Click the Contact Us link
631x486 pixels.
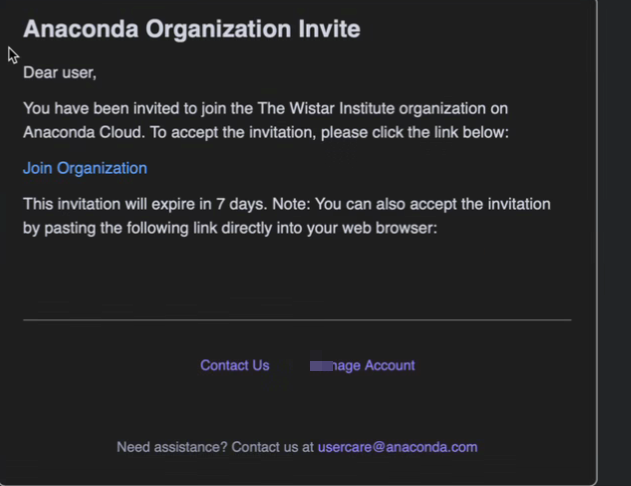tap(235, 365)
